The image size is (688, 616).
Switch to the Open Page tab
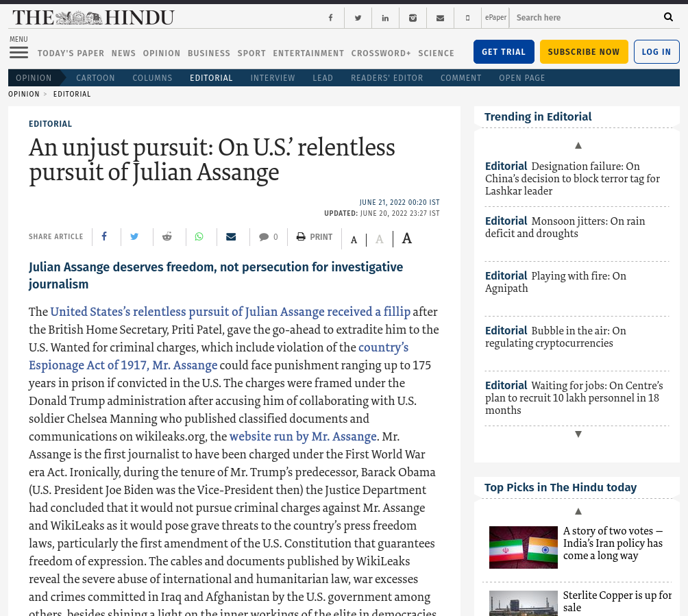coord(521,77)
